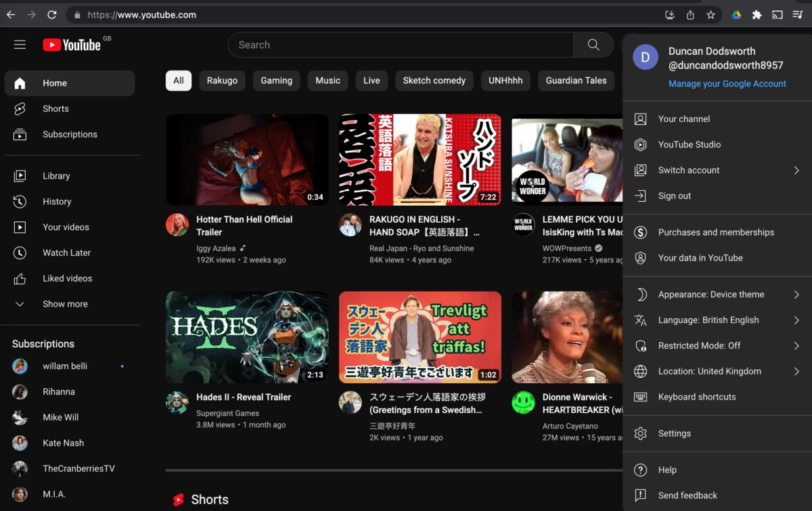Screen dimensions: 812x511
Task: Click the install app icon in the address bar
Action: [x=670, y=14]
